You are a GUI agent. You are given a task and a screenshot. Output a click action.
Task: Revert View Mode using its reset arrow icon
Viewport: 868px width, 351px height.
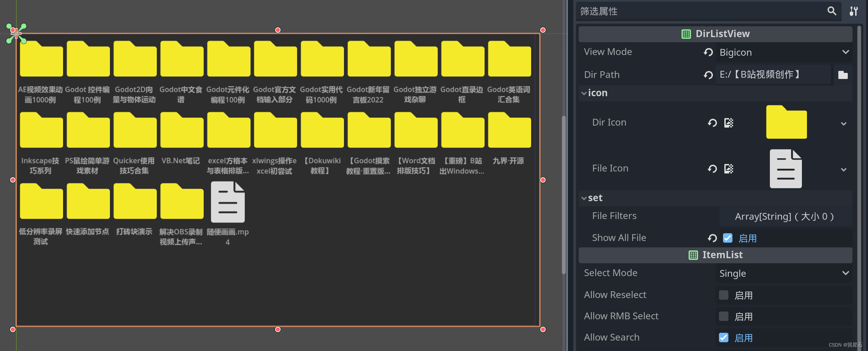[x=708, y=52]
